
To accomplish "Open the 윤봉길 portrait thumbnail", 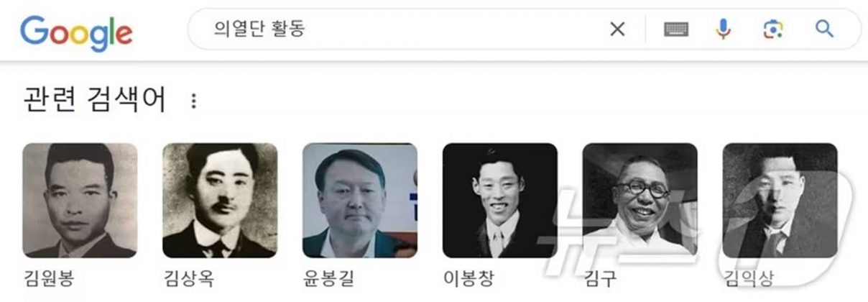I will point(360,201).
